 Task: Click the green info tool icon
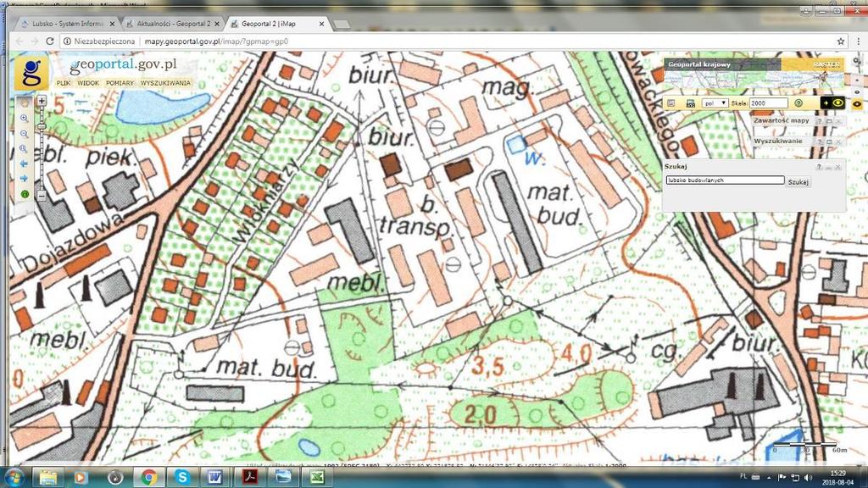point(25,194)
